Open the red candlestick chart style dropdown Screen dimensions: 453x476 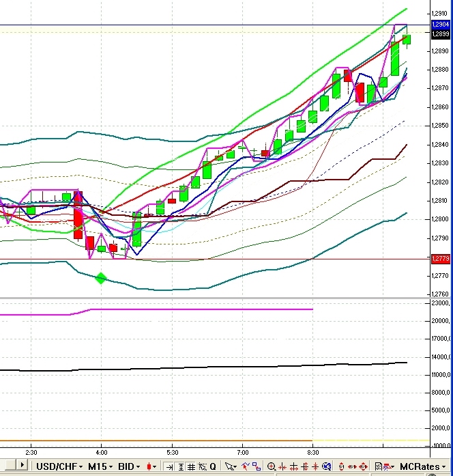coord(151,466)
